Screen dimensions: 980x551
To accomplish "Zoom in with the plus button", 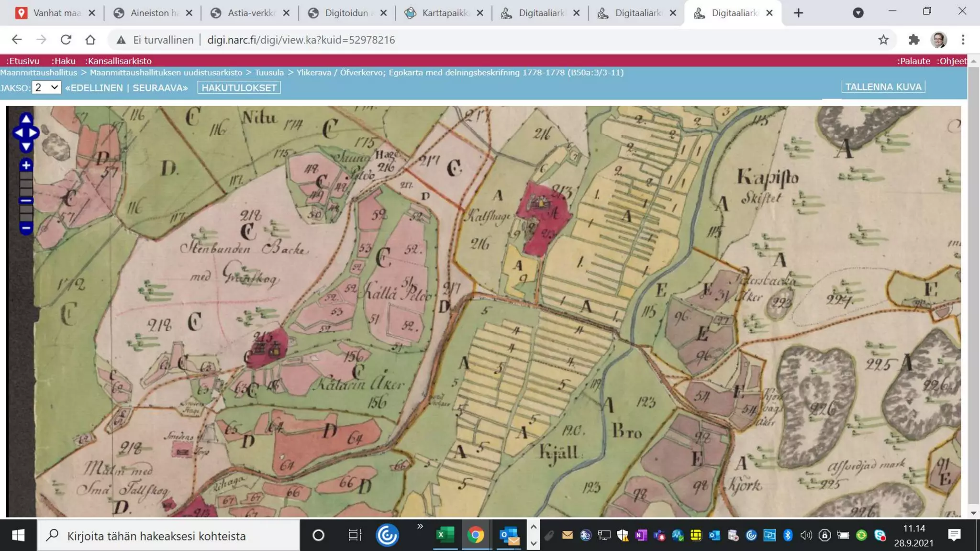I will pyautogui.click(x=26, y=165).
